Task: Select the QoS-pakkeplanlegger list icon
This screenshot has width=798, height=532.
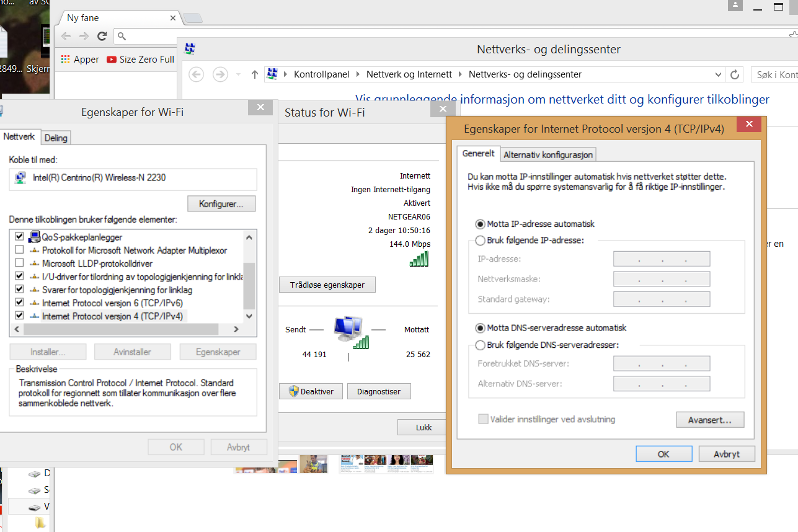Action: [34, 237]
